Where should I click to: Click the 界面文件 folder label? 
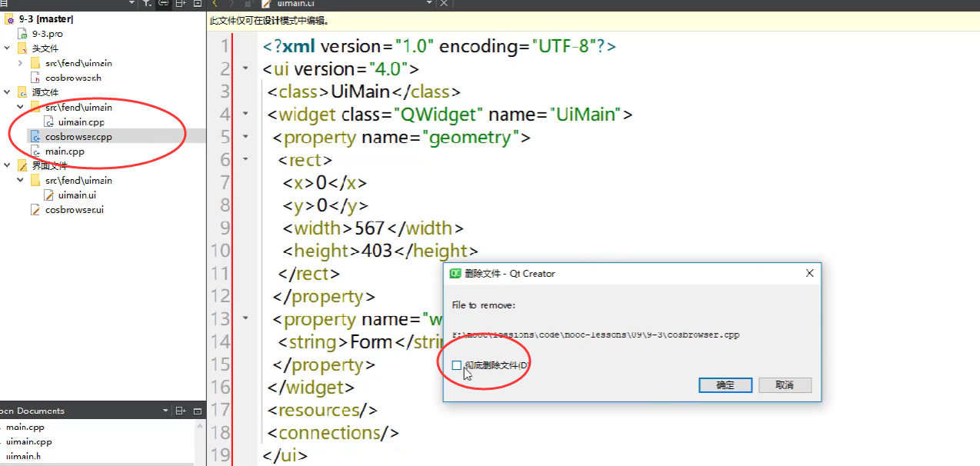tap(49, 165)
